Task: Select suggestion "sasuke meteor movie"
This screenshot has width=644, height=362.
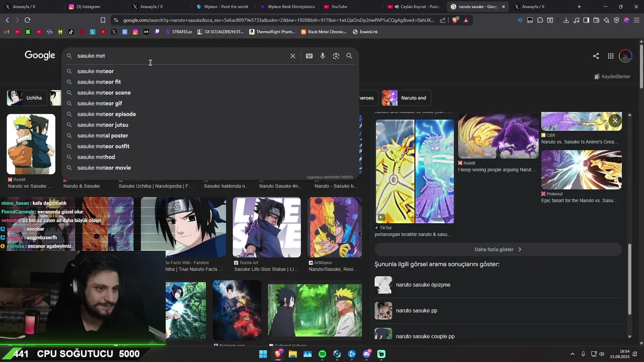Action: (210, 168)
